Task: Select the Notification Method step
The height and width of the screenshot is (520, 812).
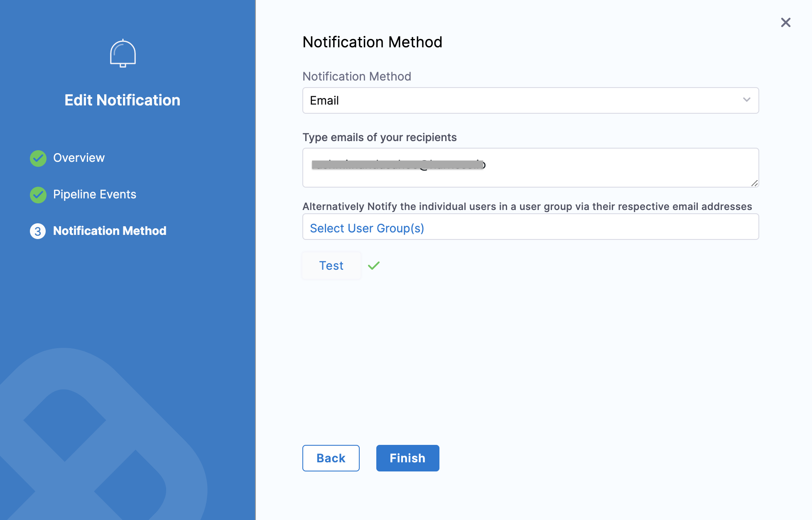Action: 110,231
